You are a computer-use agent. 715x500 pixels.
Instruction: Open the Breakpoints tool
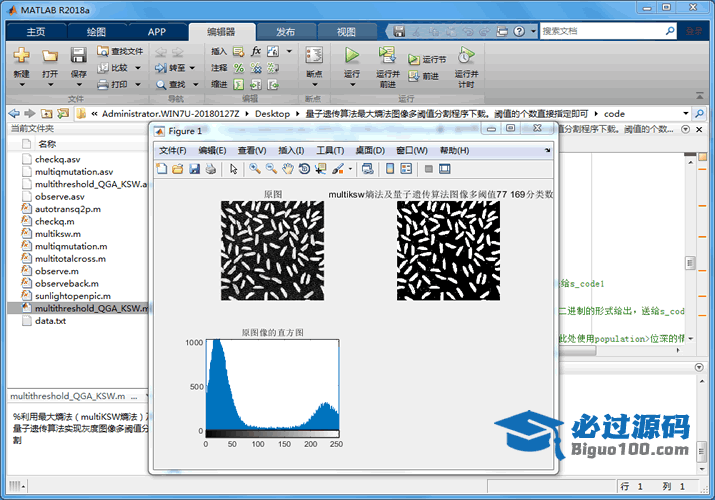tap(314, 56)
